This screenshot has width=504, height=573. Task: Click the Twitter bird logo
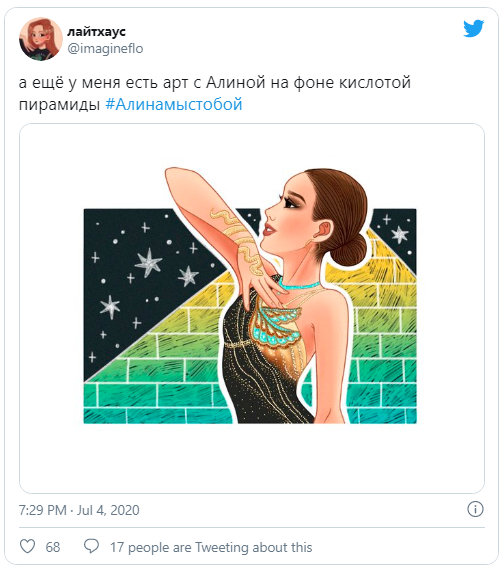tap(474, 29)
